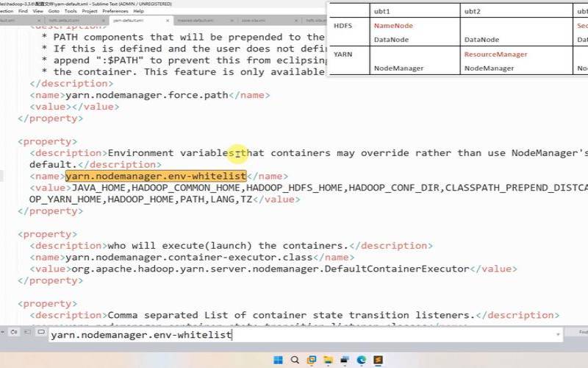This screenshot has width=588, height=368.
Task: Switch to the mapred-default.xml tab
Action: click(x=195, y=21)
